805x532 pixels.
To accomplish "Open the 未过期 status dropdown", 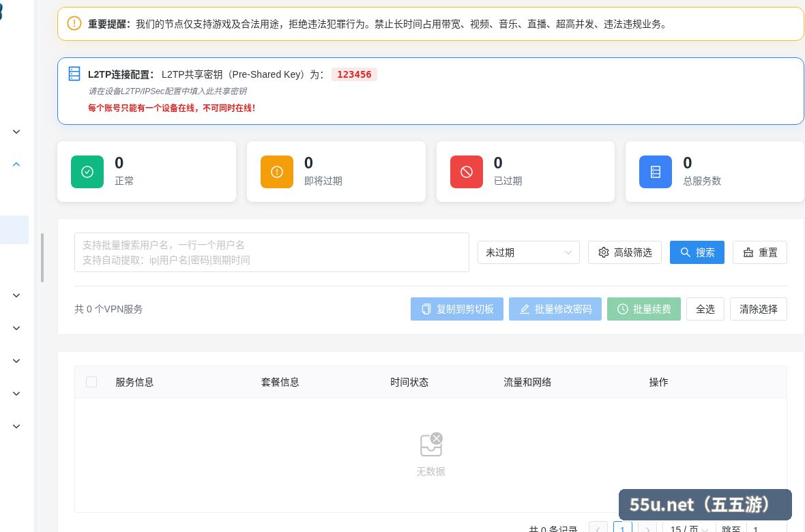I will [528, 252].
